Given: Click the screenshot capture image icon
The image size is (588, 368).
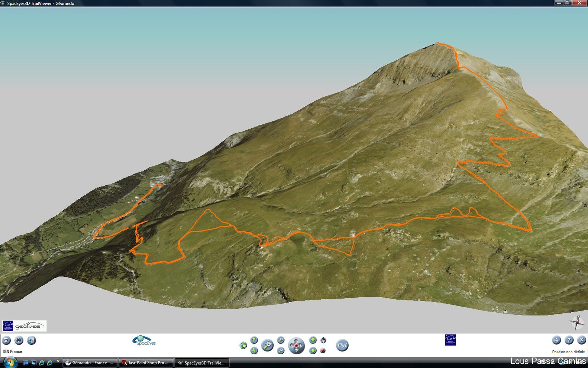Looking at the screenshot, I should pyautogui.click(x=32, y=340).
